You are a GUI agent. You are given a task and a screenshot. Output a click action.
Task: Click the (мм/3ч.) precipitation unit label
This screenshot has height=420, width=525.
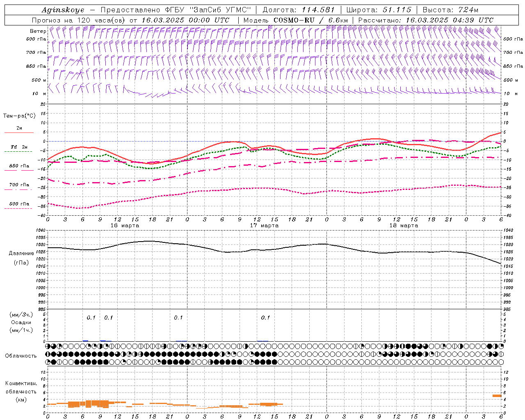(x=21, y=315)
